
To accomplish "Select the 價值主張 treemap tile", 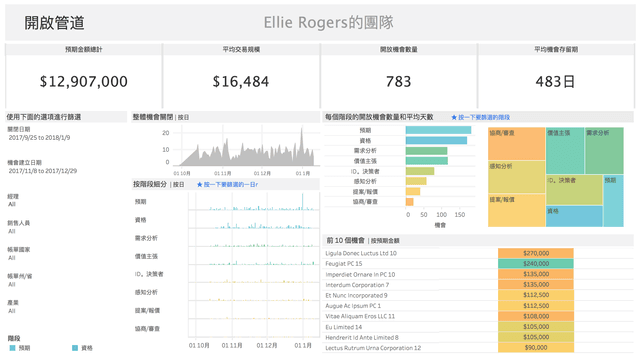I will (565, 151).
